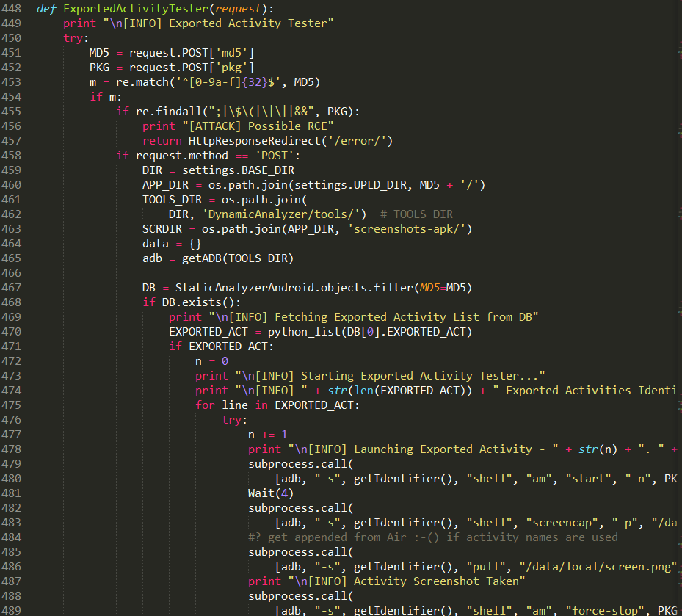Click line number 448 in the gutter
This screenshot has width=682, height=616.
pyautogui.click(x=11, y=9)
